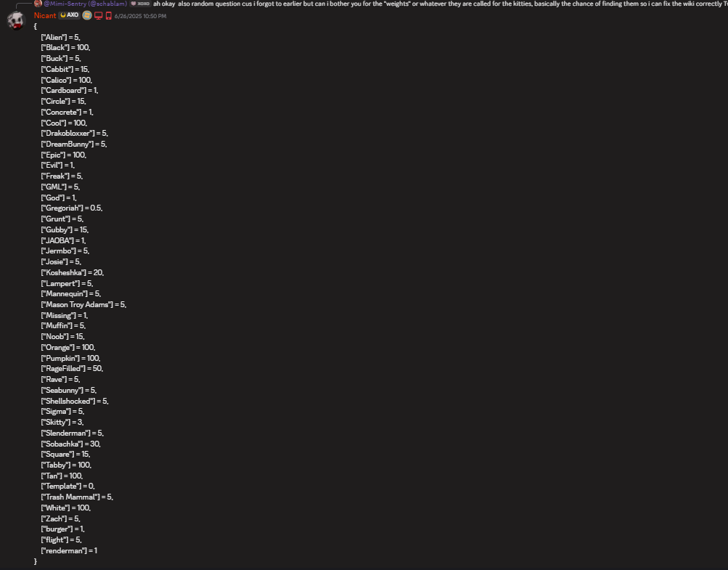
Task: Open the @Mimi-Sentry (@schablam) mention
Action: point(85,4)
